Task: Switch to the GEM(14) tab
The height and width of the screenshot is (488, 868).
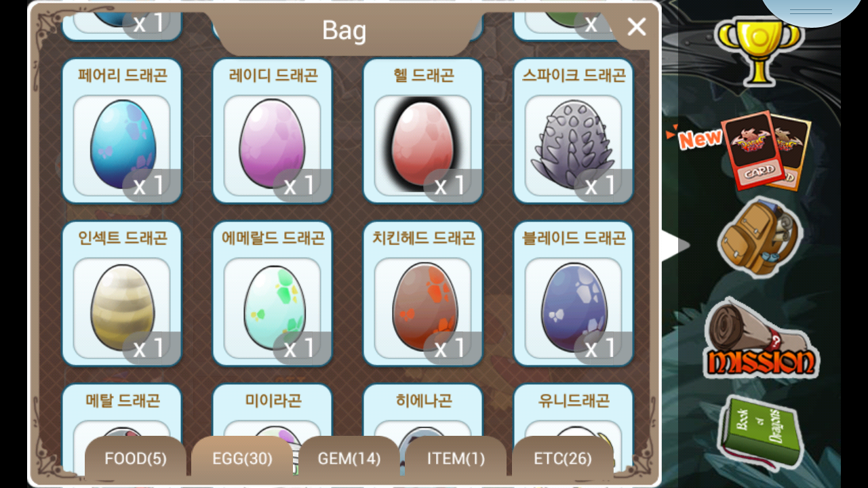Action: (349, 459)
